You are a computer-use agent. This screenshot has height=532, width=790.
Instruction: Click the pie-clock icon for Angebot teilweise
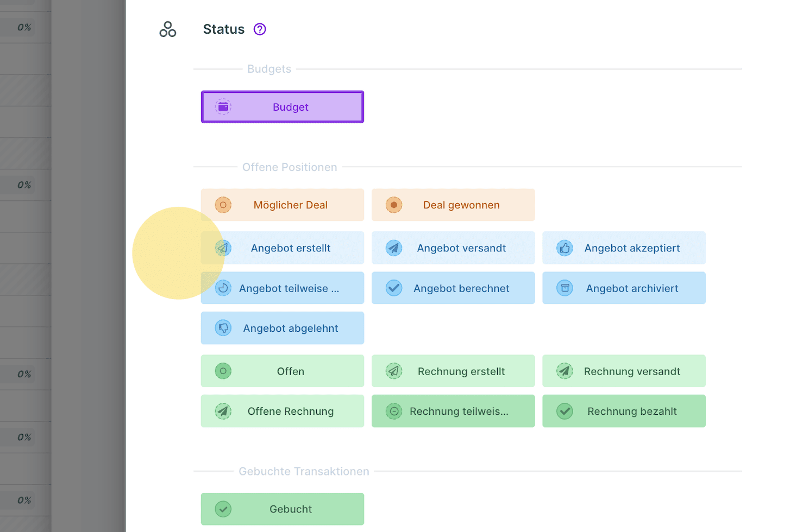pyautogui.click(x=223, y=288)
